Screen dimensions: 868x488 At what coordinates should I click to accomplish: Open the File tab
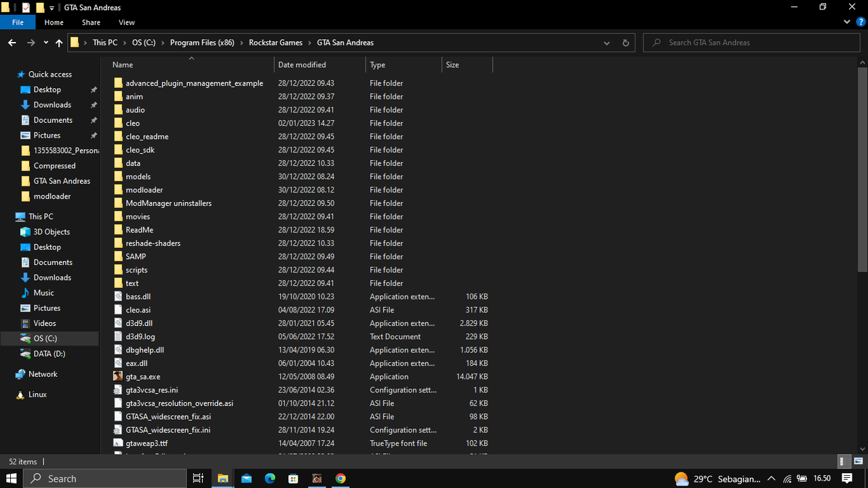click(x=18, y=22)
